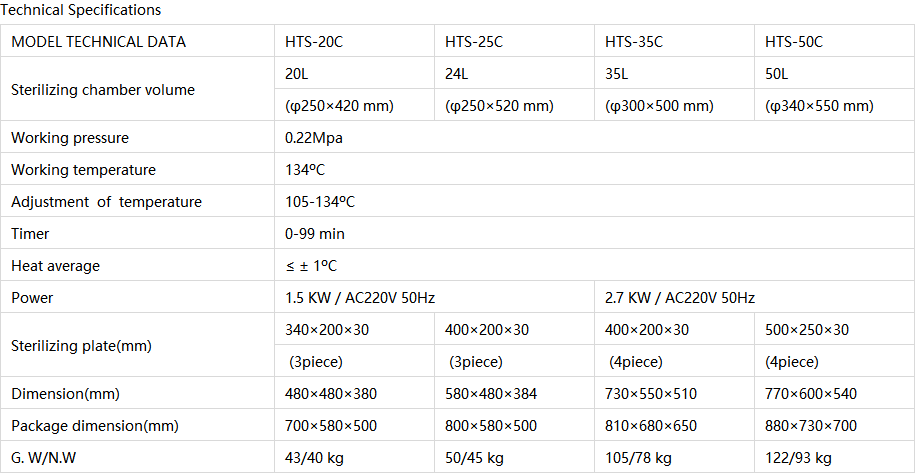Click the 105-134ºC adjustment range value
Viewport: 915px width, 474px height.
(320, 202)
